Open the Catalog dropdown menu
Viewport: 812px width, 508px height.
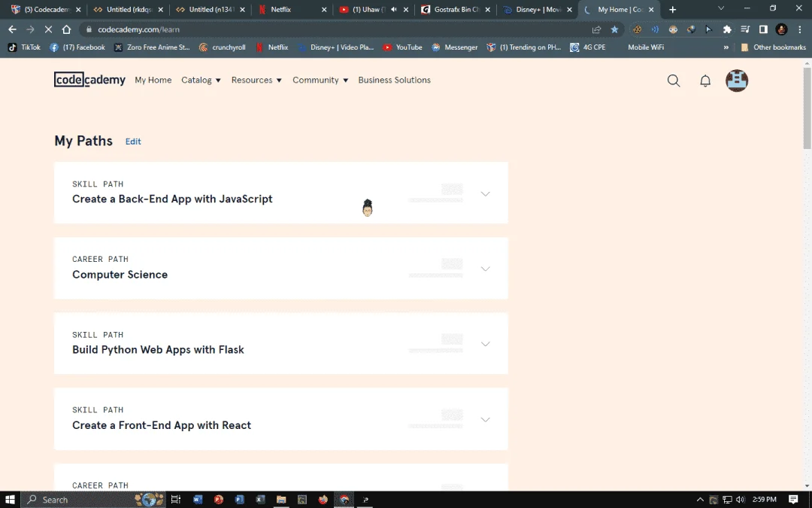click(201, 80)
